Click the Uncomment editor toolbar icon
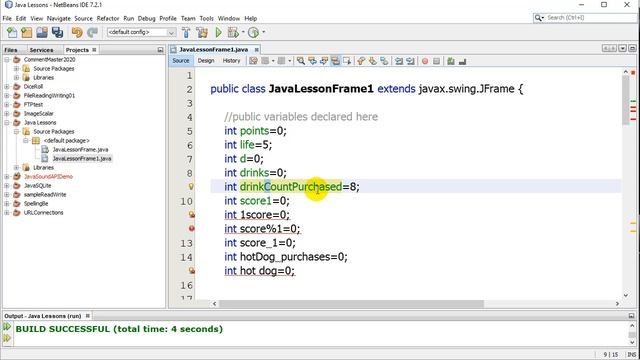Image resolution: width=640 pixels, height=360 pixels. click(462, 61)
